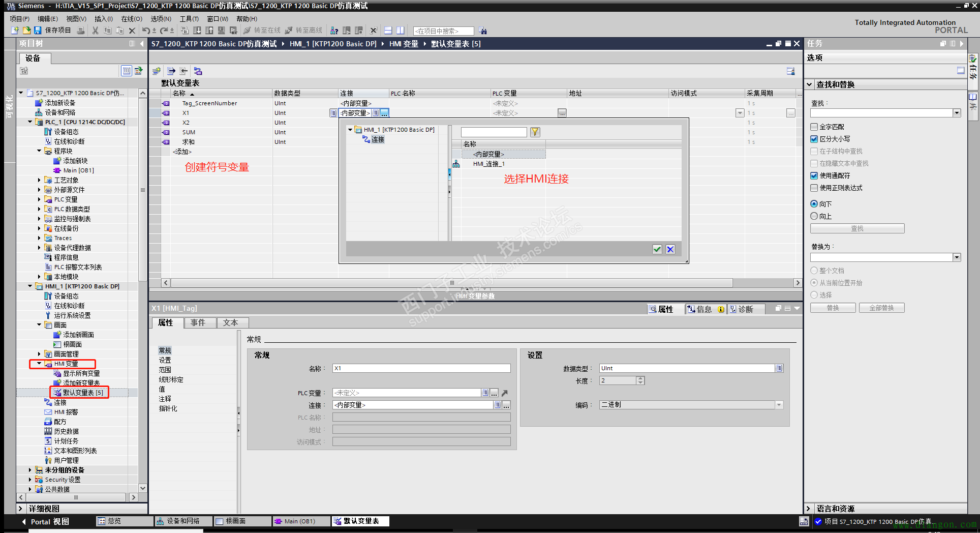The width and height of the screenshot is (980, 533).
Task: Open the 项目(P) menu
Action: coord(19,19)
